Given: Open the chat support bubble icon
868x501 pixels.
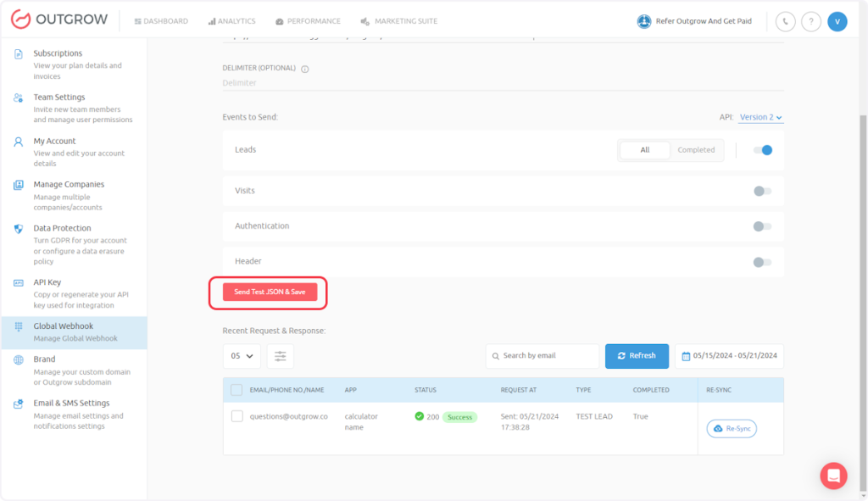Looking at the screenshot, I should coord(833,476).
